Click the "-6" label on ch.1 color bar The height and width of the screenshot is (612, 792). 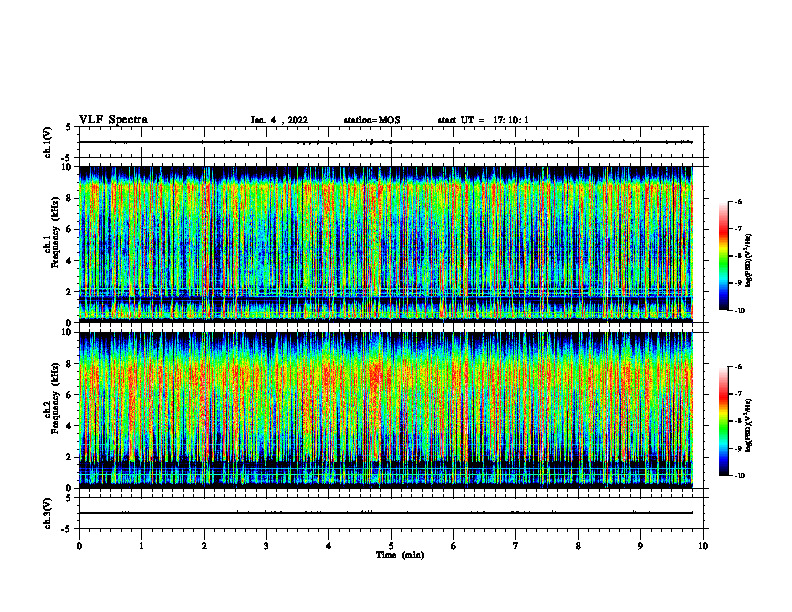737,201
